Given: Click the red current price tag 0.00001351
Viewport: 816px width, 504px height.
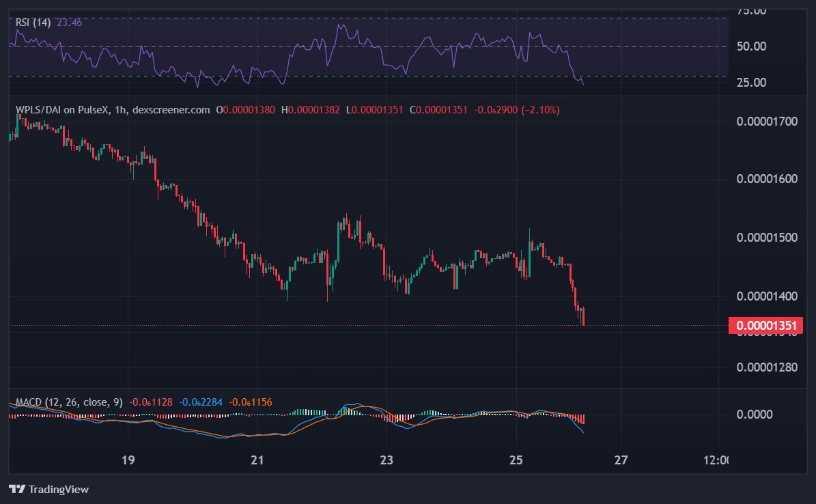Looking at the screenshot, I should (x=766, y=325).
